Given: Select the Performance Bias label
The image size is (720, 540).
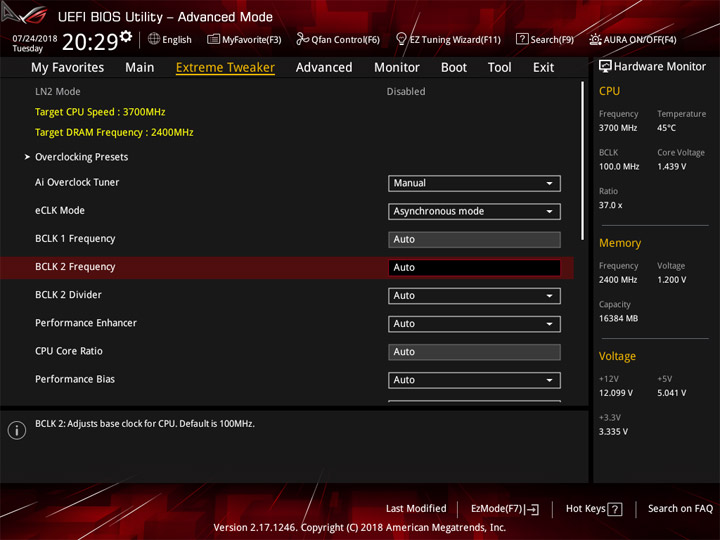Looking at the screenshot, I should pyautogui.click(x=75, y=379).
